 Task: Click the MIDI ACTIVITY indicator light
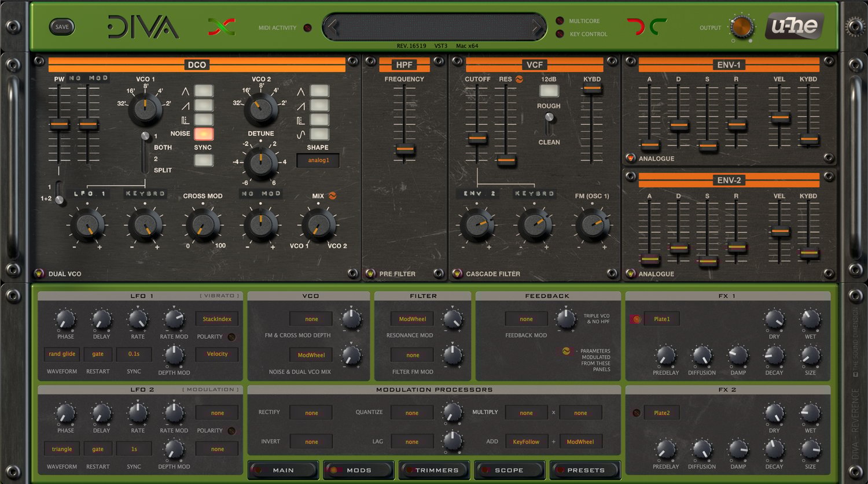(x=307, y=28)
